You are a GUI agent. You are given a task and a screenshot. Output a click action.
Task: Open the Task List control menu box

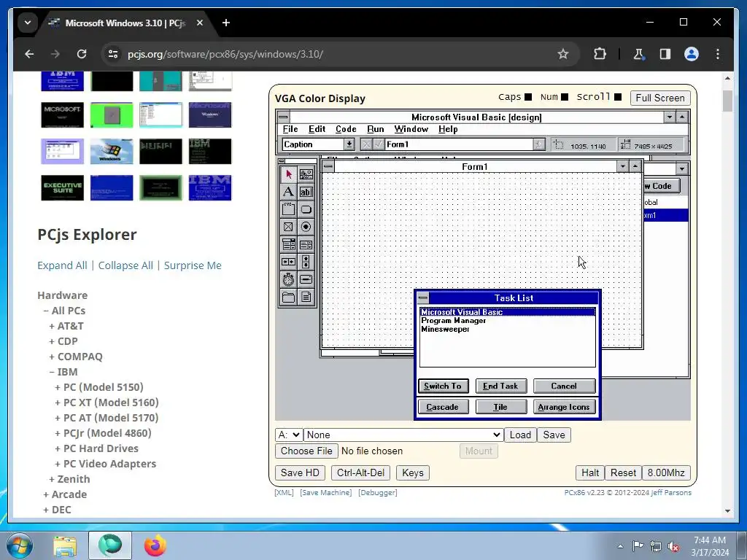(422, 298)
